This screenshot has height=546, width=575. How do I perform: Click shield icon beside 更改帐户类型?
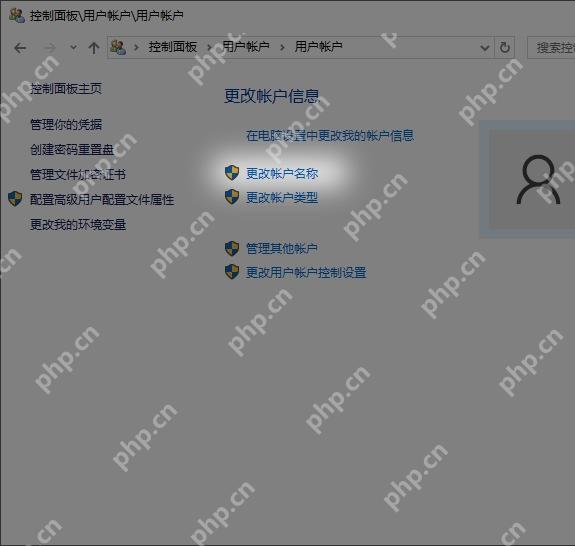coord(232,197)
